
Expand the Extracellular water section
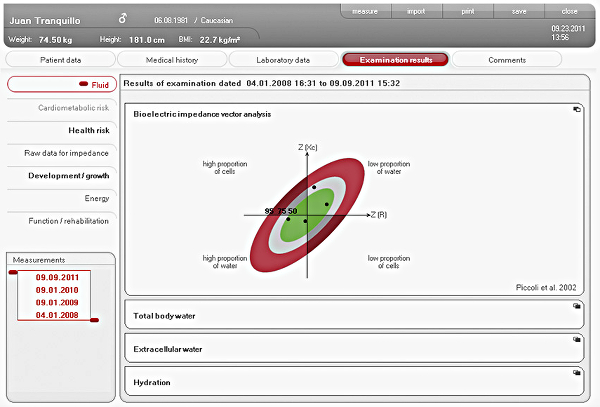pos(354,348)
